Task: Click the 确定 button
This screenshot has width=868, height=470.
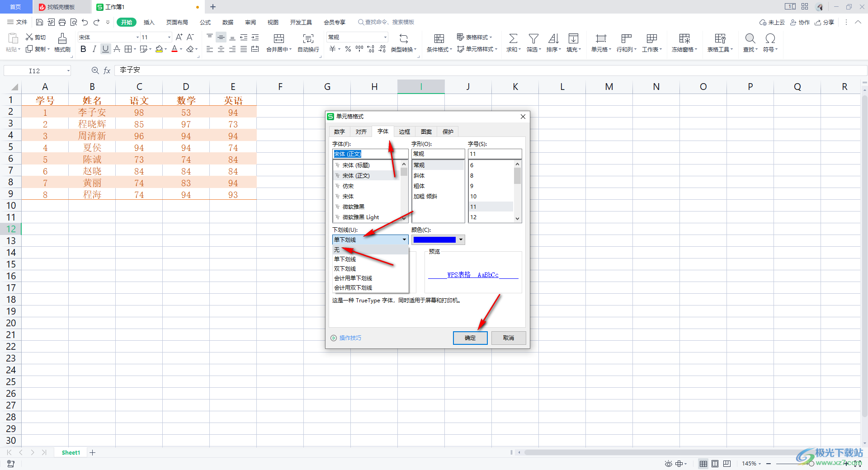Action: (x=470, y=338)
